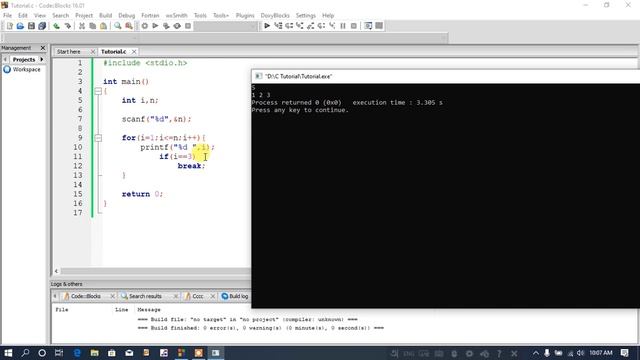The image size is (640, 360).
Task: Open the Debugging windows icon
Action: (x=368, y=26)
